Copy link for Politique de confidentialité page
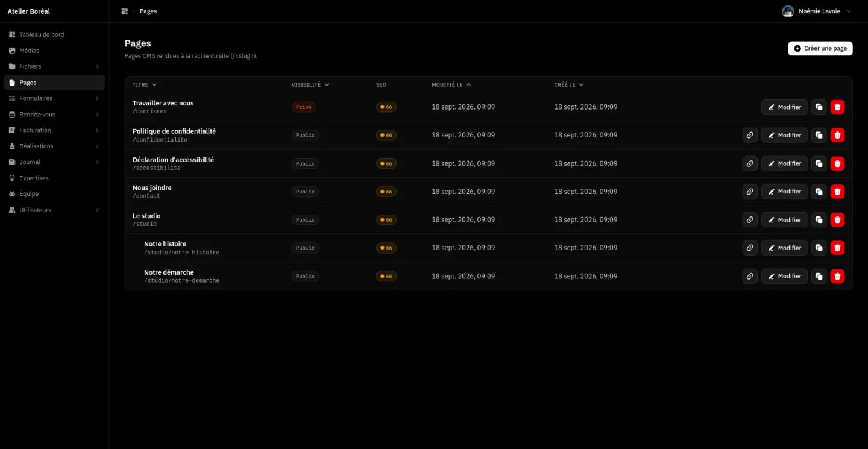868x449 pixels. 750,135
